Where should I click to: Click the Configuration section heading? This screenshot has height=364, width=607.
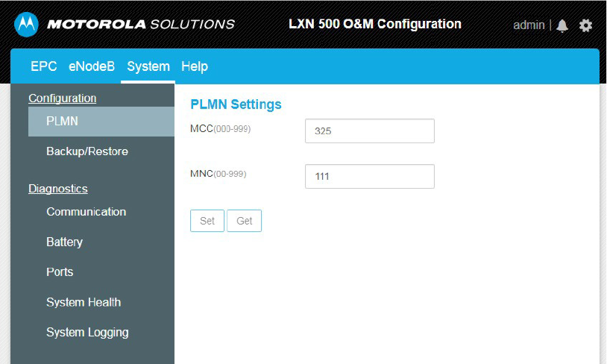pos(63,98)
